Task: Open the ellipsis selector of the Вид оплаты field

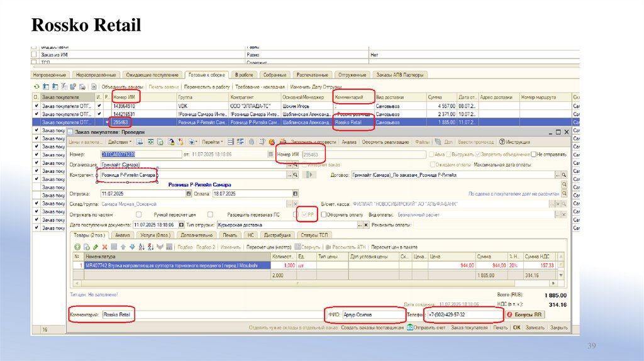Action: [558, 214]
